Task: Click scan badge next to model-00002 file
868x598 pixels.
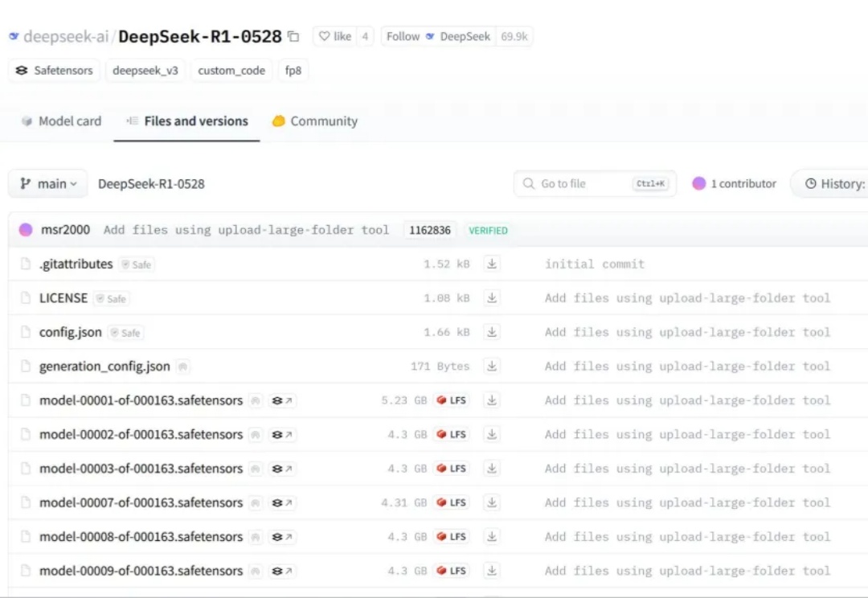Action: (x=256, y=435)
